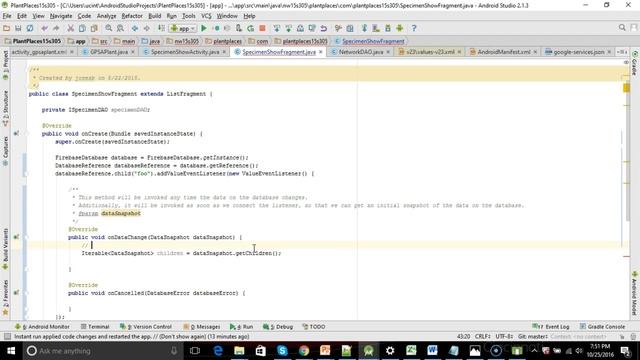Open the Version Control tool window
The height and width of the screenshot is (360, 640).
point(146,327)
